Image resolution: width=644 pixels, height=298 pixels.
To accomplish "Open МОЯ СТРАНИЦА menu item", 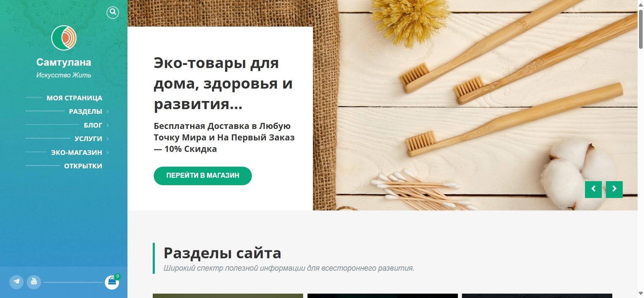I will 74,98.
